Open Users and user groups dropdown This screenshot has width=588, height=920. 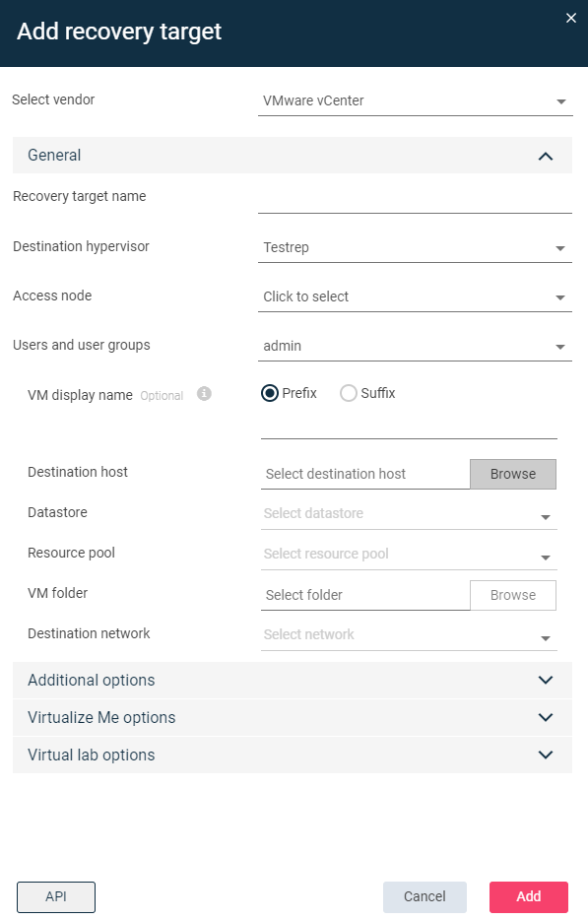coord(415,346)
